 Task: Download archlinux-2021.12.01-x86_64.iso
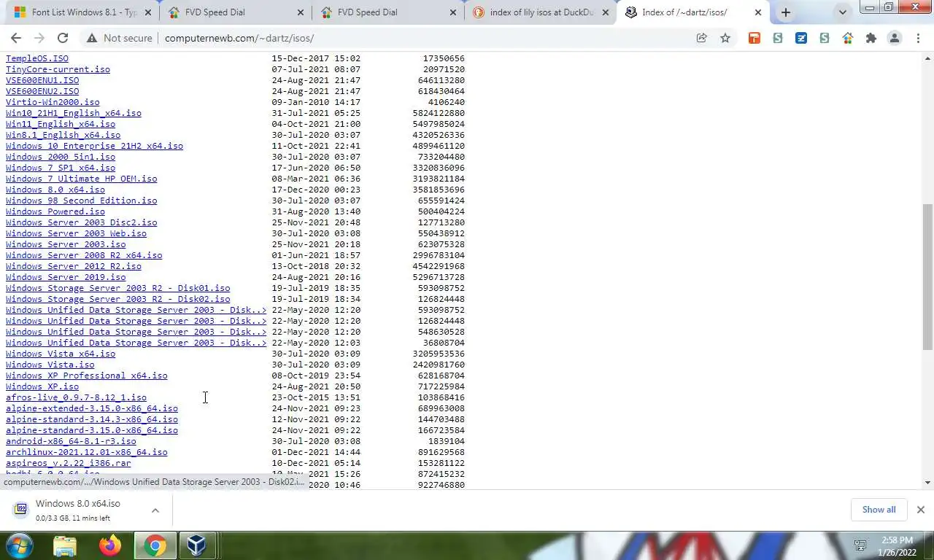coord(87,452)
